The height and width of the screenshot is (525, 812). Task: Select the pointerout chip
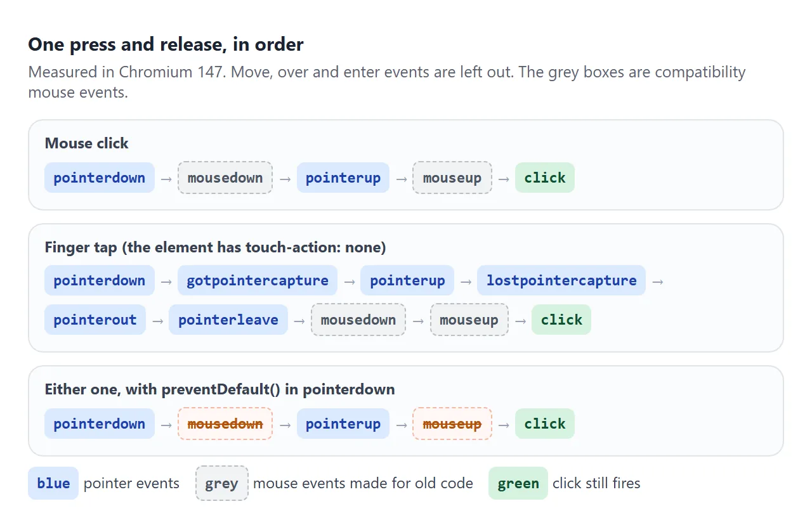[95, 320]
